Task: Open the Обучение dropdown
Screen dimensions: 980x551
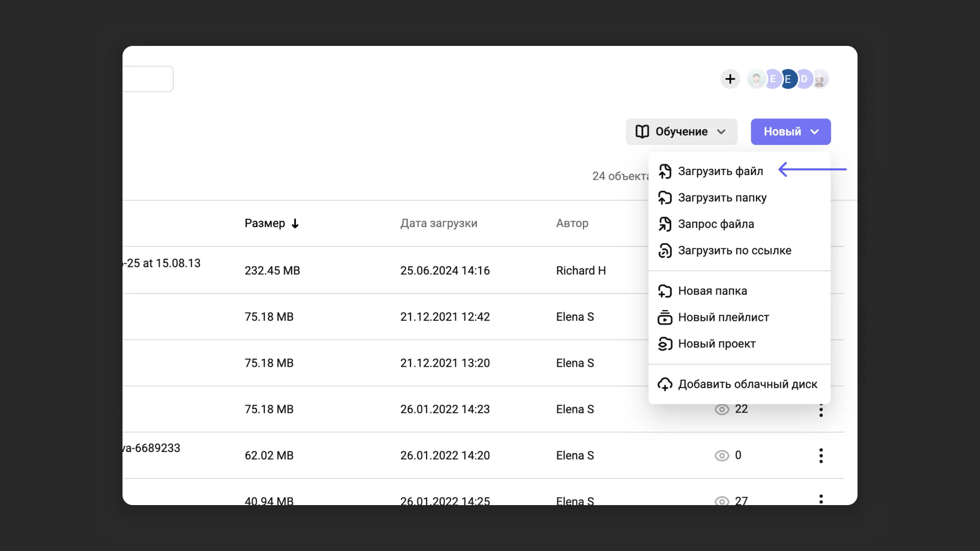Action: coord(681,132)
